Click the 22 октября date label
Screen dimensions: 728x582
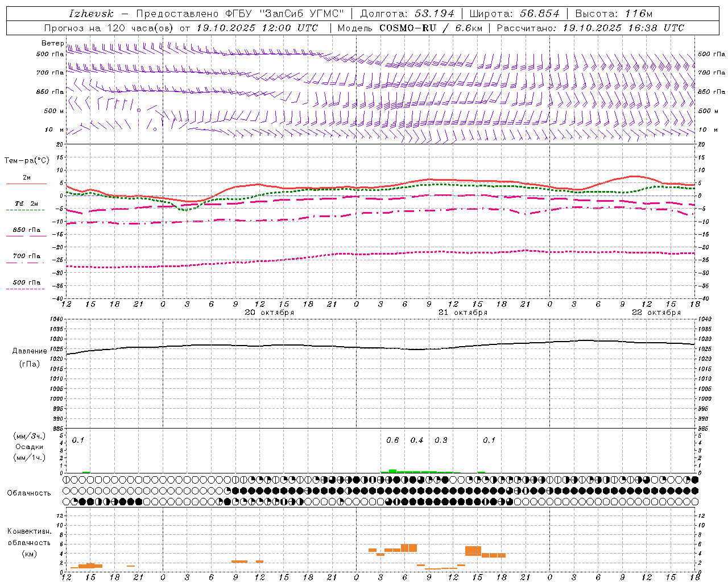(656, 313)
